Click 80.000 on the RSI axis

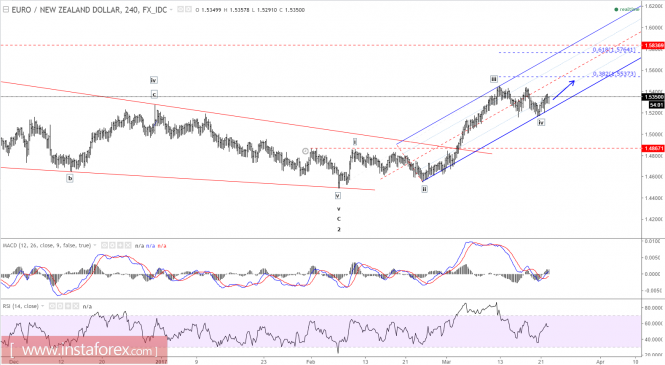point(654,307)
